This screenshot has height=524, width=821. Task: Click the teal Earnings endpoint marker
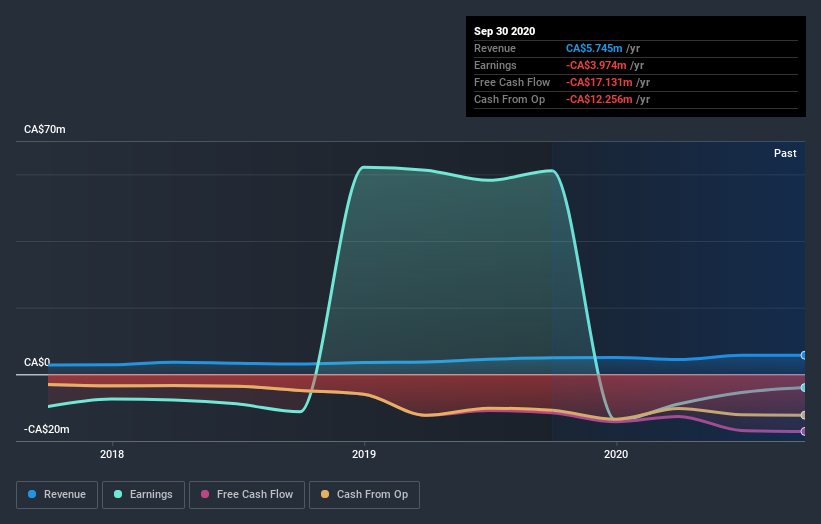[803, 388]
